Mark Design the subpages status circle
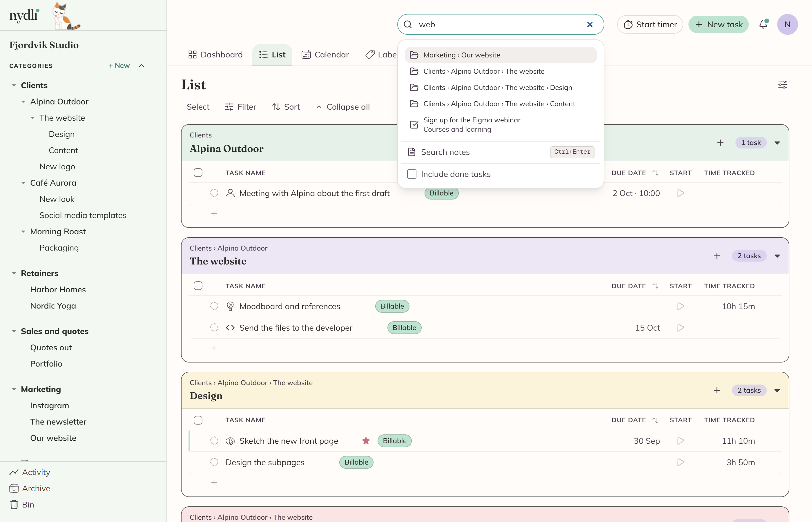 click(x=214, y=462)
